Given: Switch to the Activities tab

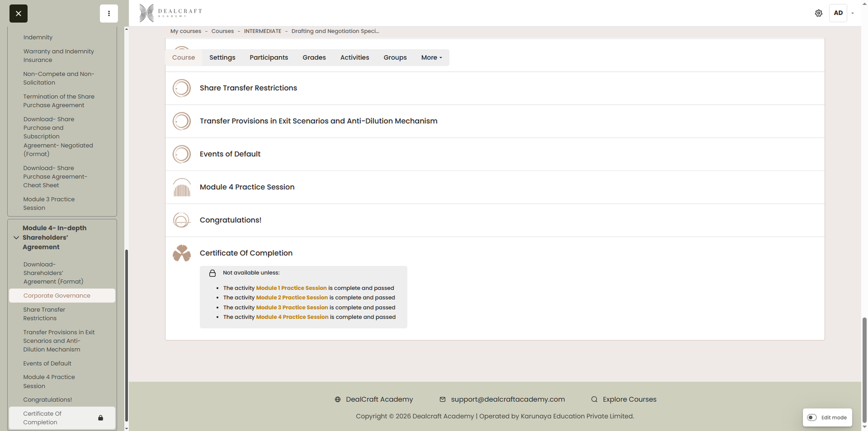Looking at the screenshot, I should tap(355, 58).
